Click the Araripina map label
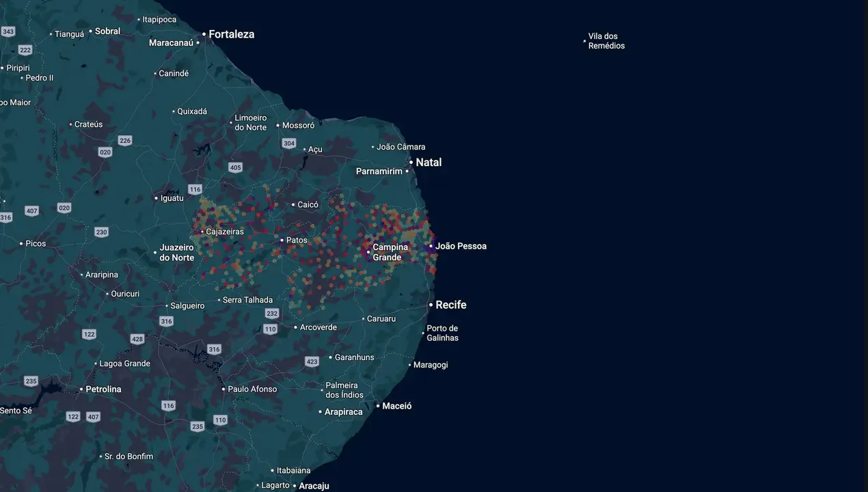This screenshot has width=868, height=492. coord(102,275)
